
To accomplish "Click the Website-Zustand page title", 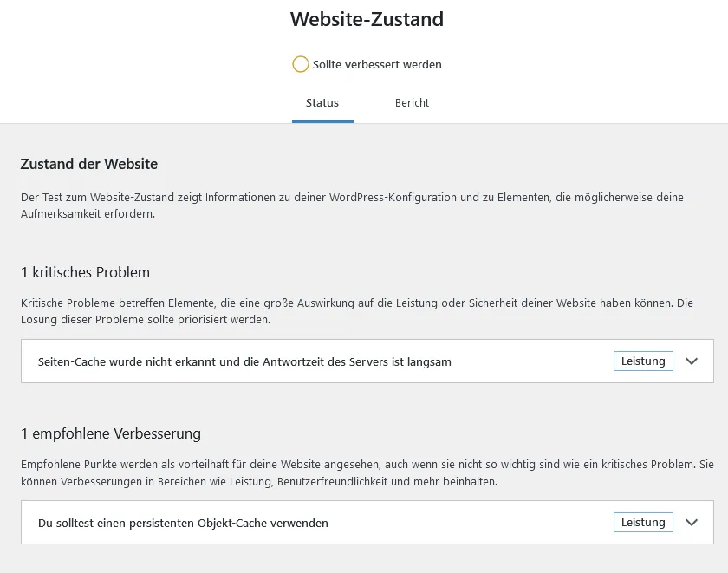I will pyautogui.click(x=367, y=19).
